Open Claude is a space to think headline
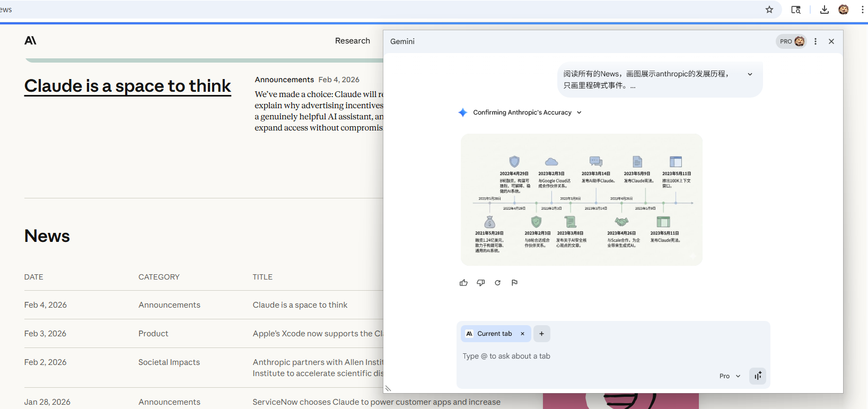 128,86
